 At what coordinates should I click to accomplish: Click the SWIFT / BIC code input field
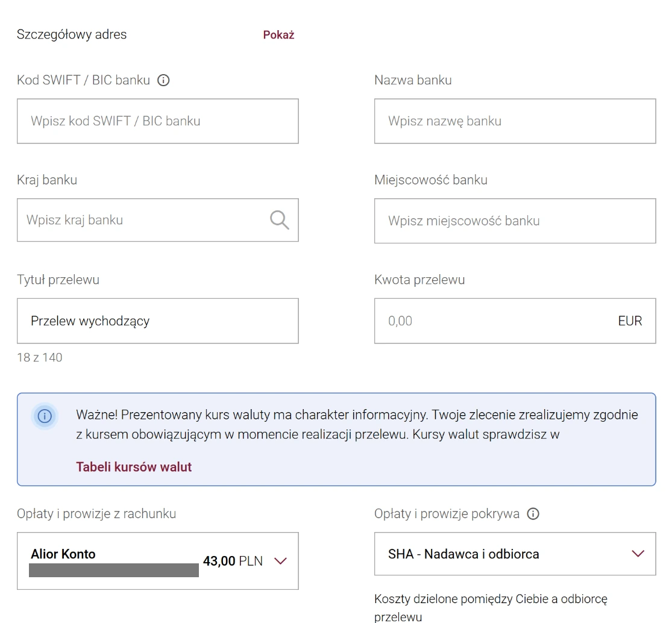158,121
